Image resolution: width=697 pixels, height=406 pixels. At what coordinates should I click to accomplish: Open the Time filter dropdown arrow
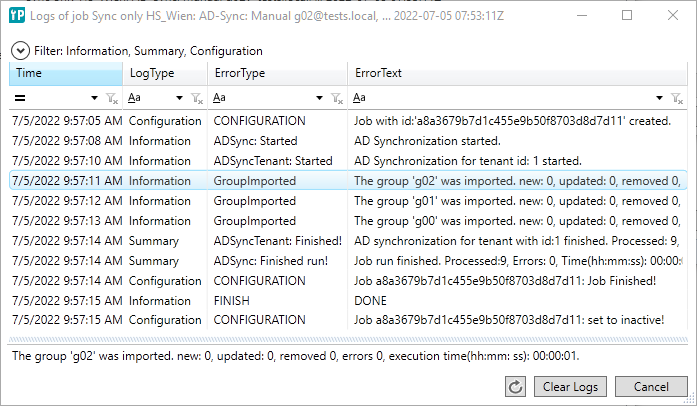(x=95, y=98)
